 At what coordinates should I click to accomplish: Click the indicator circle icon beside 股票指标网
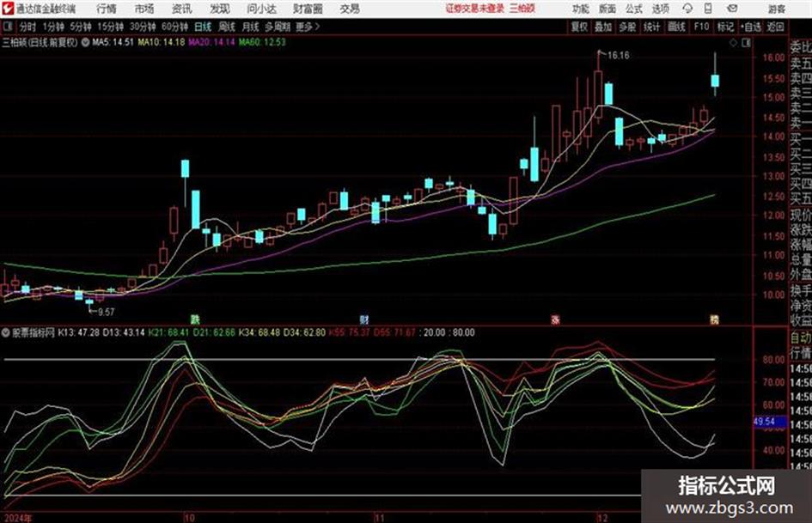pos(7,332)
